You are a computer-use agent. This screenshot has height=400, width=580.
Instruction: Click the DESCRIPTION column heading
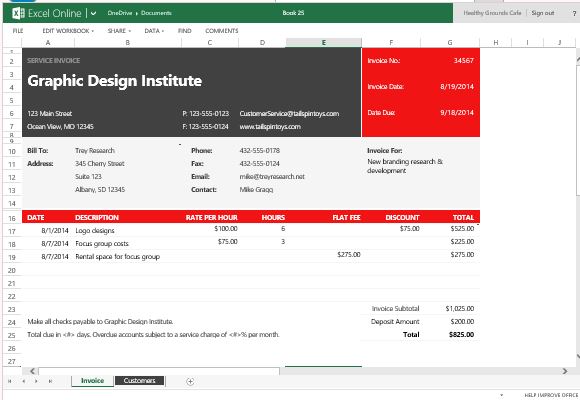(97, 218)
